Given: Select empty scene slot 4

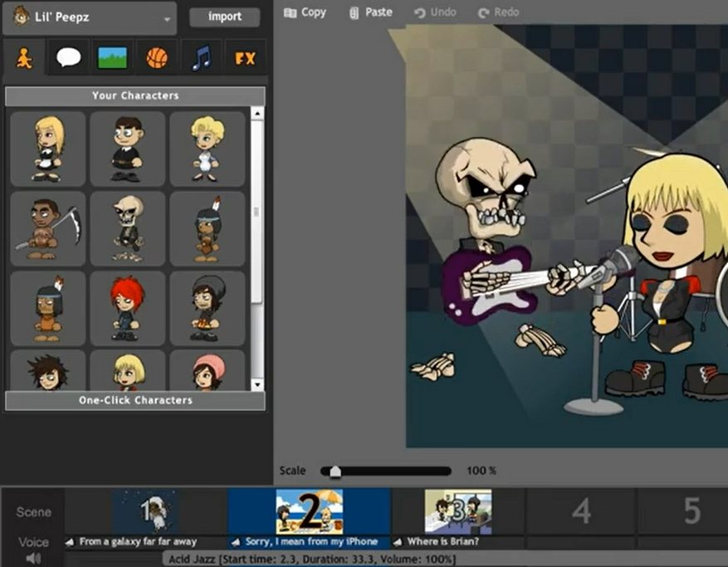Looking at the screenshot, I should (581, 511).
